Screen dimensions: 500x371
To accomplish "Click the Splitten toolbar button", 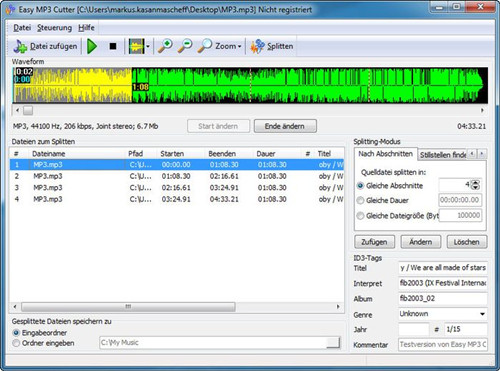I will point(272,46).
